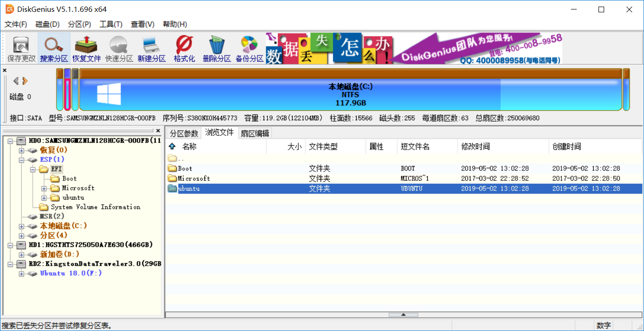Expand the 恢复(0) partition node
644x331 pixels.
click(x=21, y=150)
